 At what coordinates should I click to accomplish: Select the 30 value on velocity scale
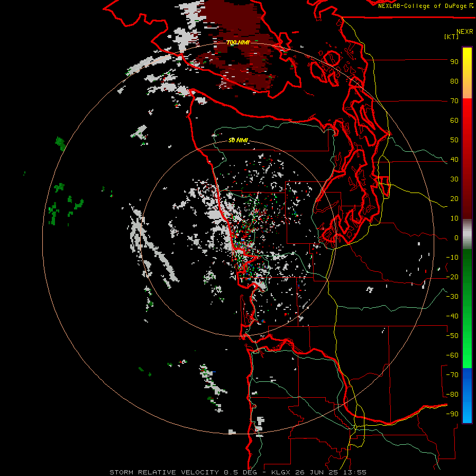coord(454,179)
